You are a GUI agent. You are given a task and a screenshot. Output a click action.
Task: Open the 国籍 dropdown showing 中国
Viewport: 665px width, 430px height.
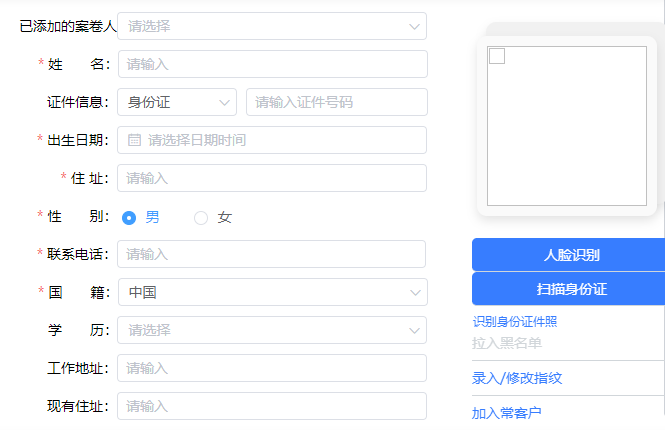click(273, 292)
